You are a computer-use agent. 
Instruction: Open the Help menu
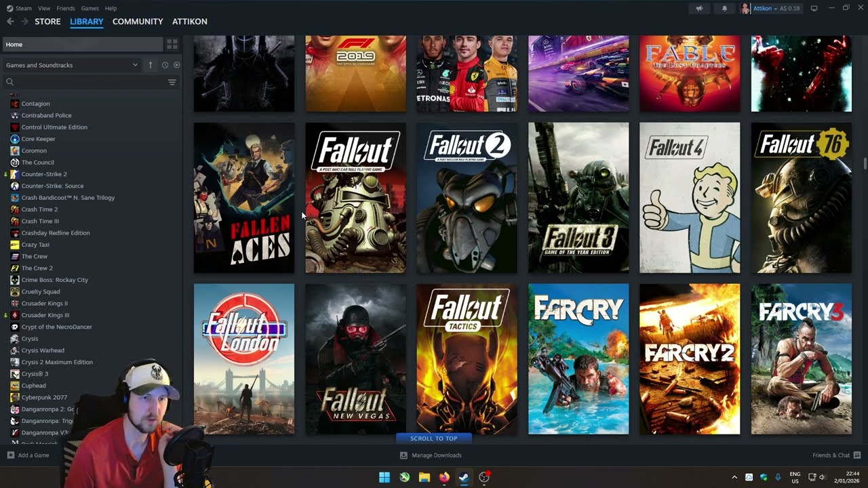(x=111, y=8)
